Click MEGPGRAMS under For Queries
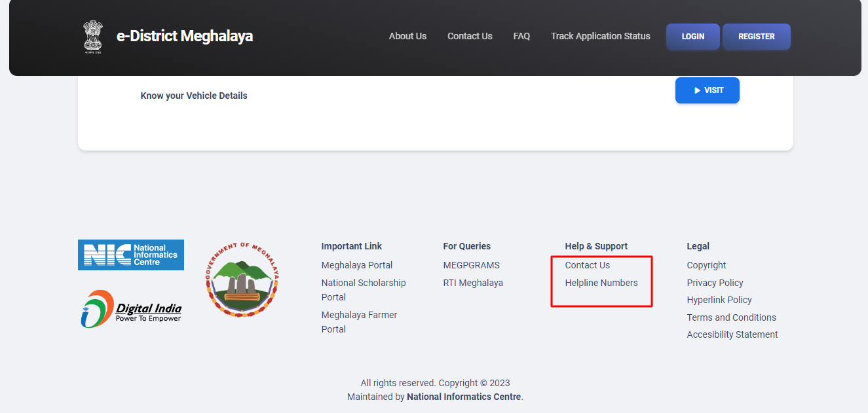The height and width of the screenshot is (413, 868). pos(471,265)
